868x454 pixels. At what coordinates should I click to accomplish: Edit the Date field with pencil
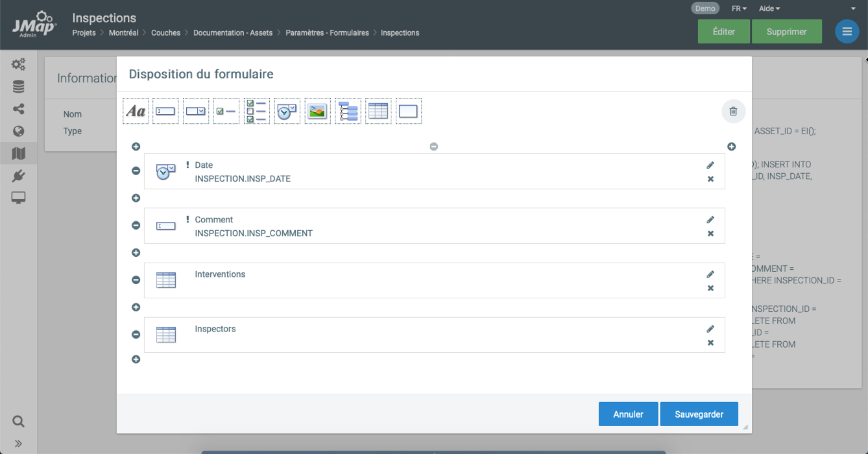point(710,165)
